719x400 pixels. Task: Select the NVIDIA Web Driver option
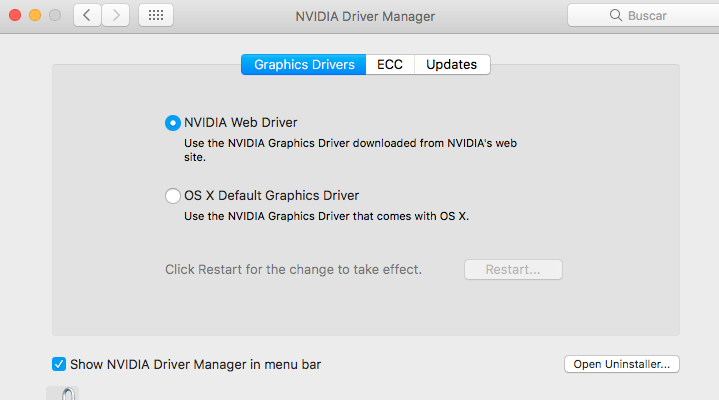pyautogui.click(x=173, y=123)
